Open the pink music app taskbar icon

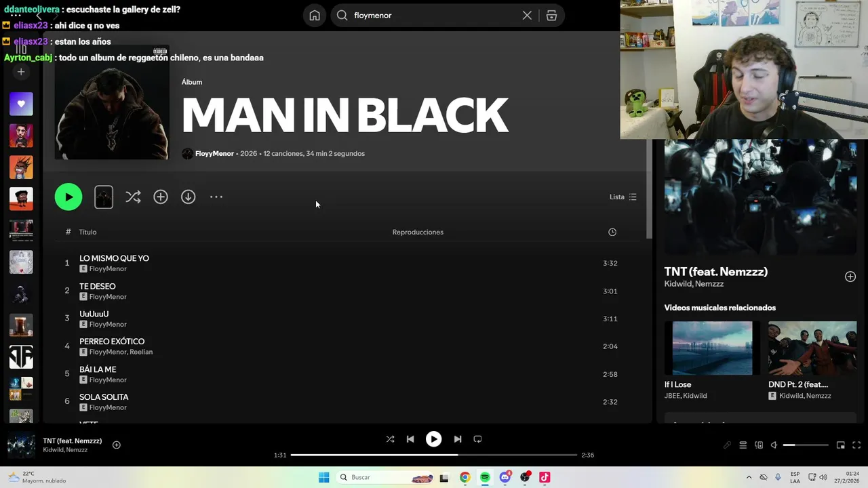pos(545,477)
